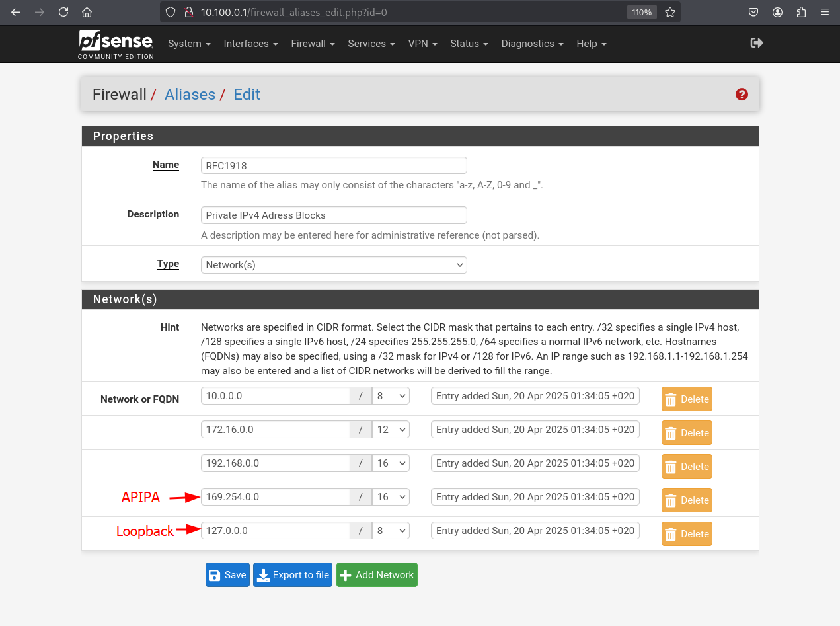
Task: Open the Pocket save icon
Action: [753, 12]
